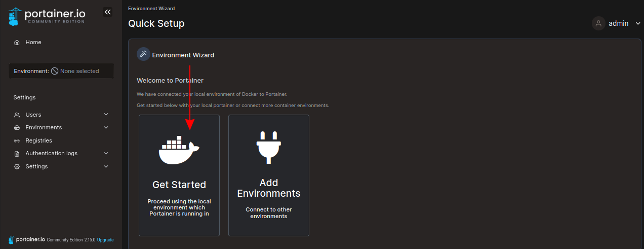The image size is (644, 249).
Task: Open the Registries menu item
Action: click(x=38, y=140)
